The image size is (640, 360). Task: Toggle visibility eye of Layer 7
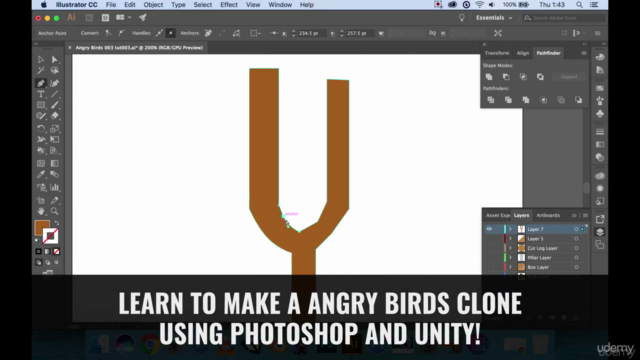[x=489, y=229]
